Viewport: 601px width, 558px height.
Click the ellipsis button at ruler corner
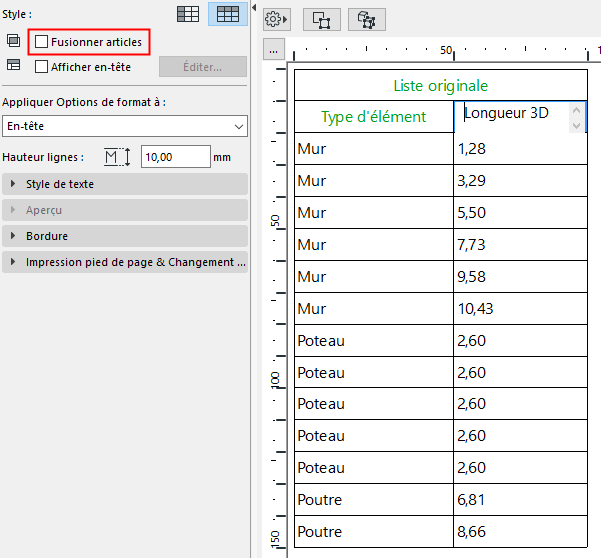[x=274, y=50]
